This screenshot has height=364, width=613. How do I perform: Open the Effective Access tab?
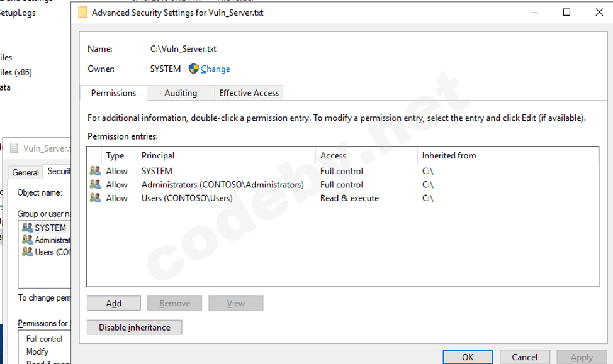click(x=249, y=93)
